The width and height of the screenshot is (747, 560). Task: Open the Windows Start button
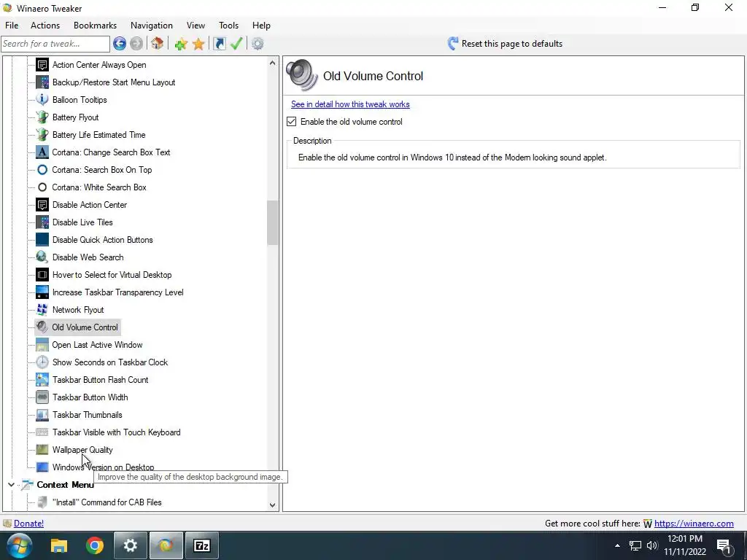(20, 545)
